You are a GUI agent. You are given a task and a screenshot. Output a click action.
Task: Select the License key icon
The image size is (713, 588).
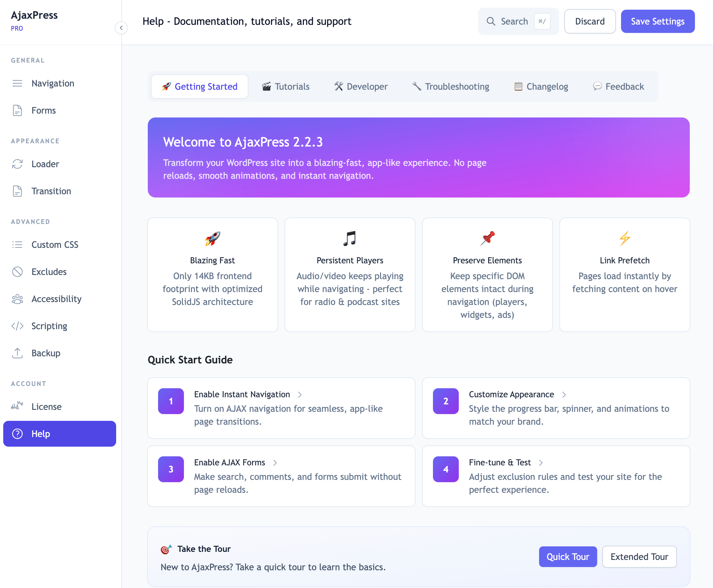click(x=17, y=406)
